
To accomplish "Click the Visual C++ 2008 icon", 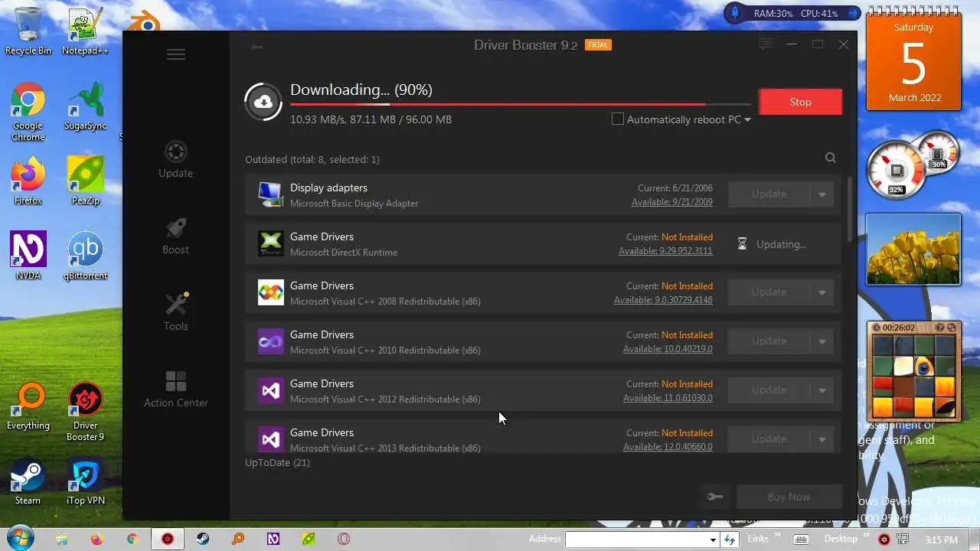I will tap(270, 292).
